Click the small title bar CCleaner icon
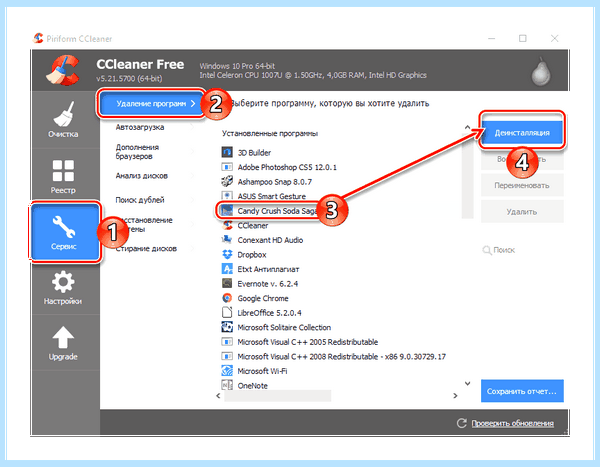The height and width of the screenshot is (467, 600). (38, 38)
